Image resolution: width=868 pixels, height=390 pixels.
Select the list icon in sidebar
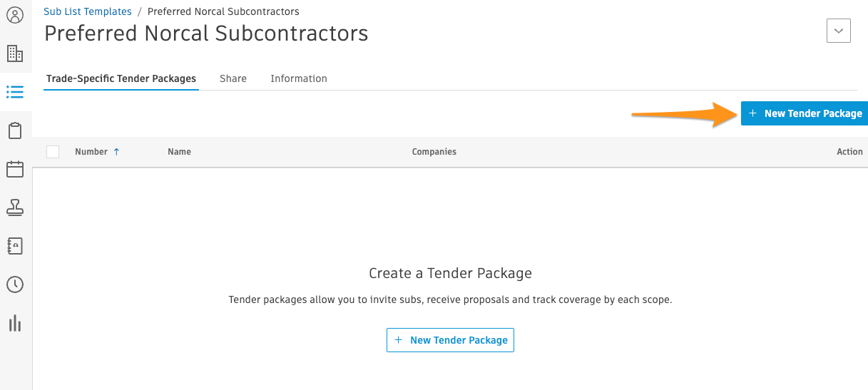pyautogui.click(x=15, y=92)
